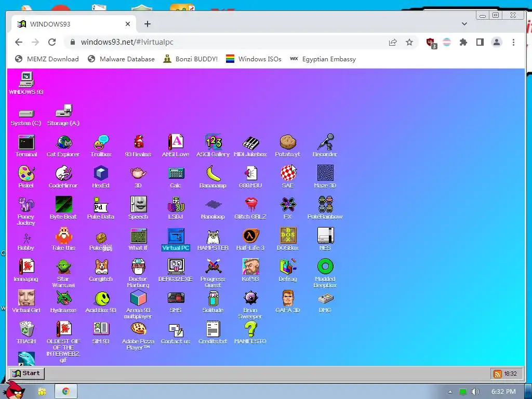Launch MIDI Jukebox piano icon
532x399 pixels.
pos(250,145)
